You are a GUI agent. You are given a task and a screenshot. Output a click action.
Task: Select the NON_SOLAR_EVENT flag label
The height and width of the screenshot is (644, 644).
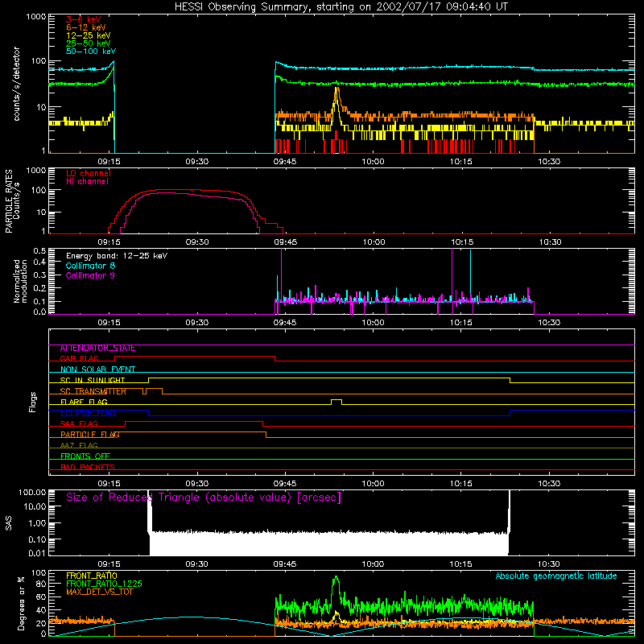(97, 369)
